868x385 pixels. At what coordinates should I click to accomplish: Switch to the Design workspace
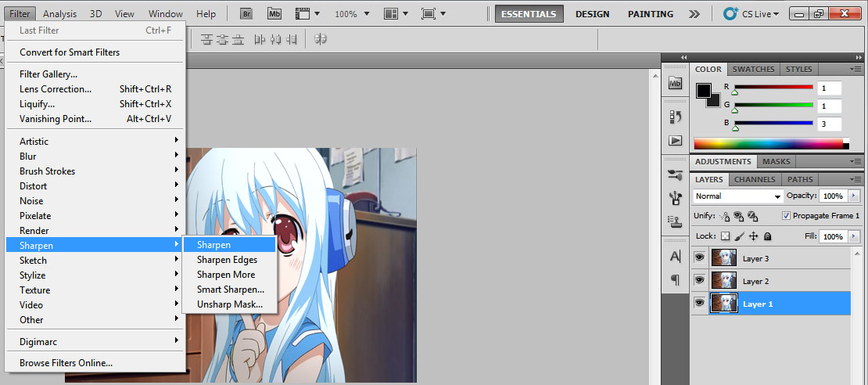click(x=592, y=14)
